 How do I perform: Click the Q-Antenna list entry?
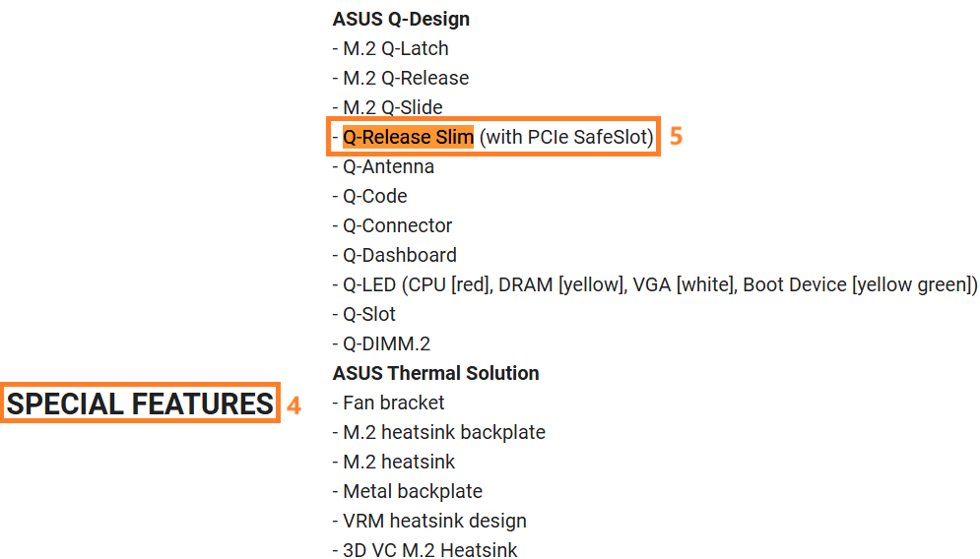click(x=383, y=166)
